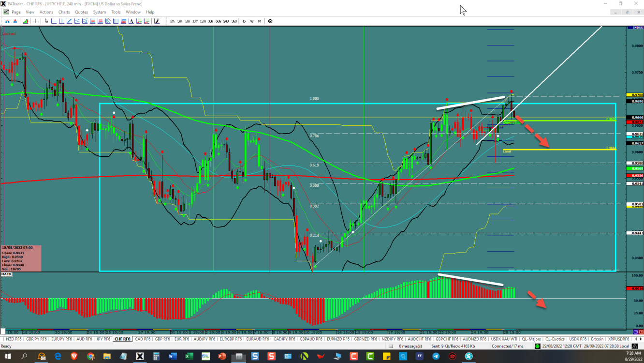Screen dimensions: 644x363
Task: Select the arrow pointer tool in toolbar
Action: 46,21
